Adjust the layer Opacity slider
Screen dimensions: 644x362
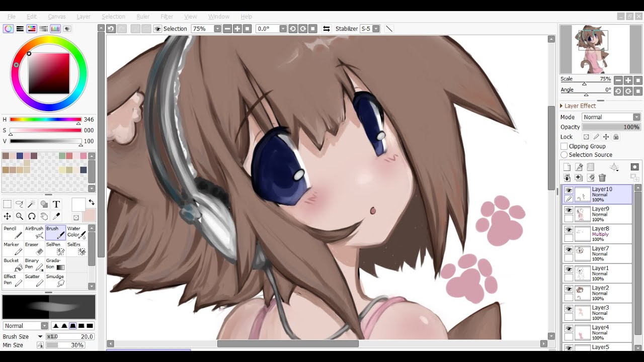(611, 127)
